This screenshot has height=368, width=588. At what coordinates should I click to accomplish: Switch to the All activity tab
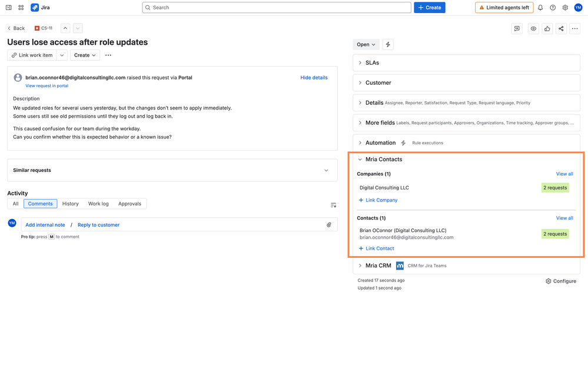(x=15, y=204)
